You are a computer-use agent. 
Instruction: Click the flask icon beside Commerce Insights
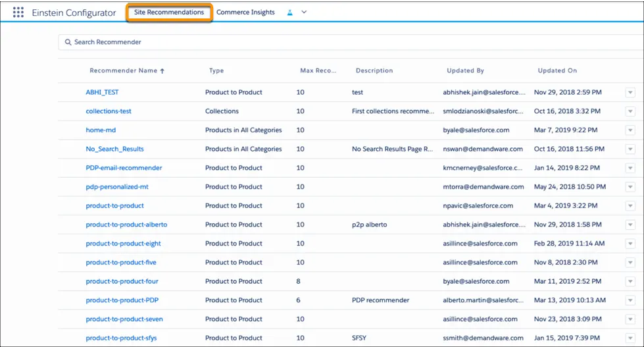pyautogui.click(x=290, y=13)
